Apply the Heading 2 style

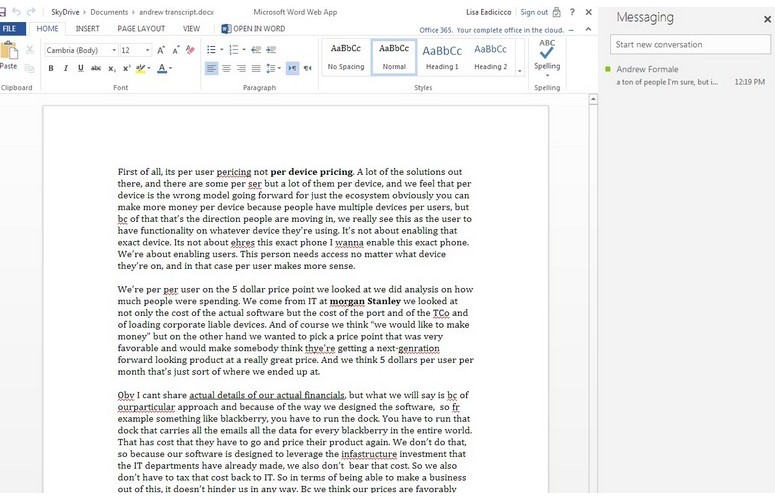pyautogui.click(x=490, y=57)
